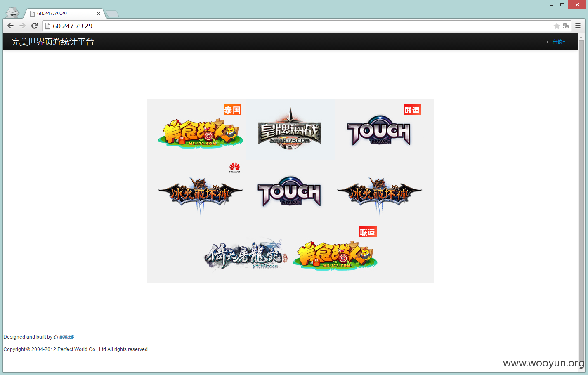Click the thumbs-up icon in footer
588x375 pixels.
[x=56, y=337]
